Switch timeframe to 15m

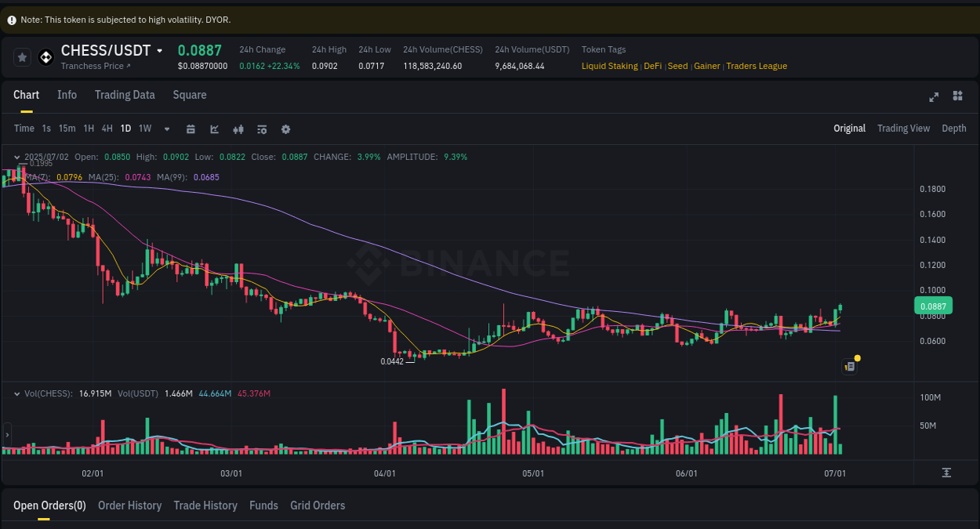point(67,129)
